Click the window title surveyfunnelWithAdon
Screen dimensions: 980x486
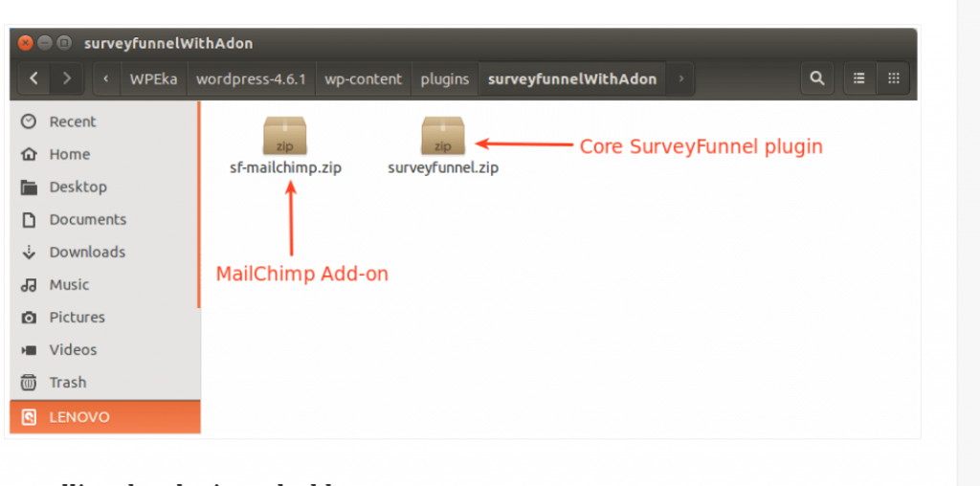[168, 43]
